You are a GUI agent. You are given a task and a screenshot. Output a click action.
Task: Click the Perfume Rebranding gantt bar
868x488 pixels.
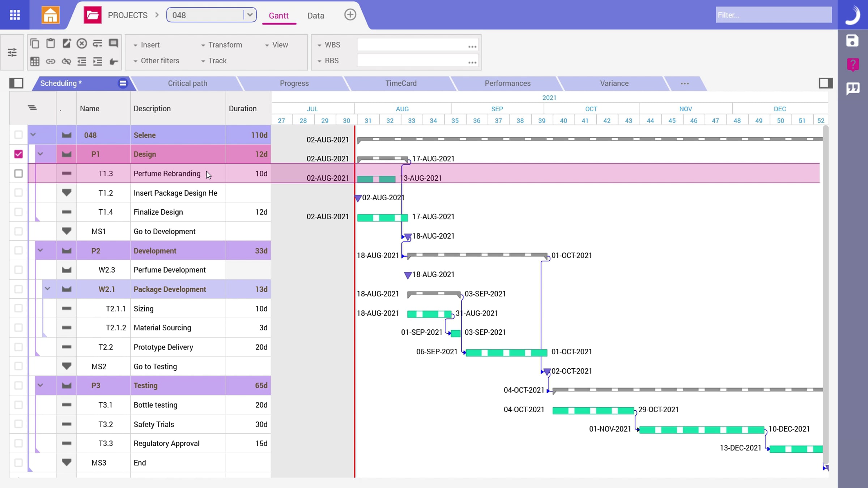pyautogui.click(x=376, y=179)
